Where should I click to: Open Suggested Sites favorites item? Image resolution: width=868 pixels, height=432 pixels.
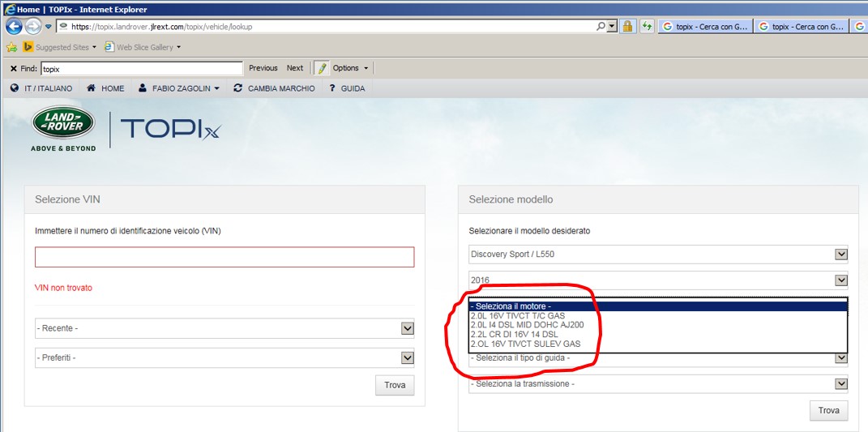(x=60, y=48)
